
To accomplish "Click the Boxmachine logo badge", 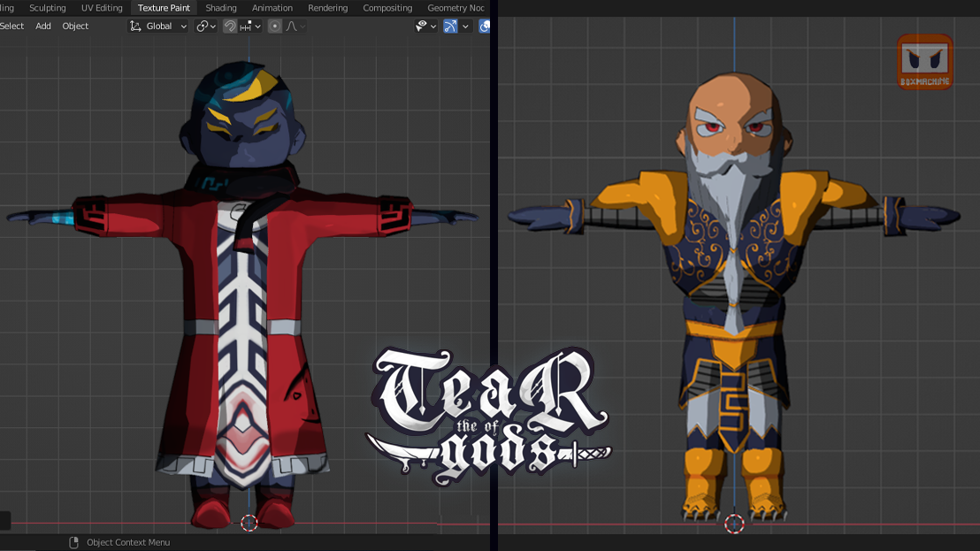I will point(925,62).
